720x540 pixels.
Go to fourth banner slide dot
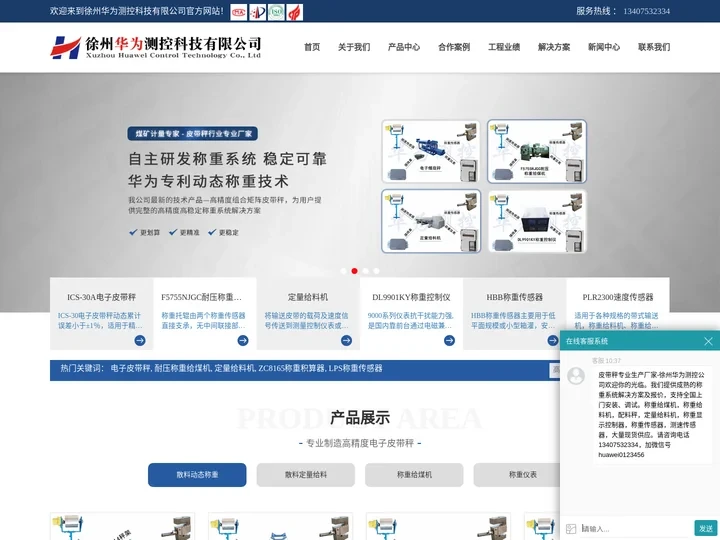377,271
